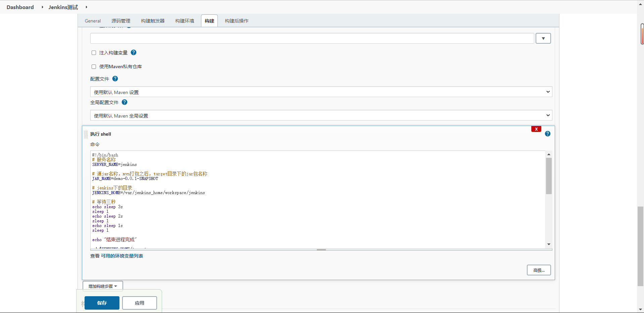Open 可用的环境变量列表 link
This screenshot has width=644, height=313.
(122, 256)
